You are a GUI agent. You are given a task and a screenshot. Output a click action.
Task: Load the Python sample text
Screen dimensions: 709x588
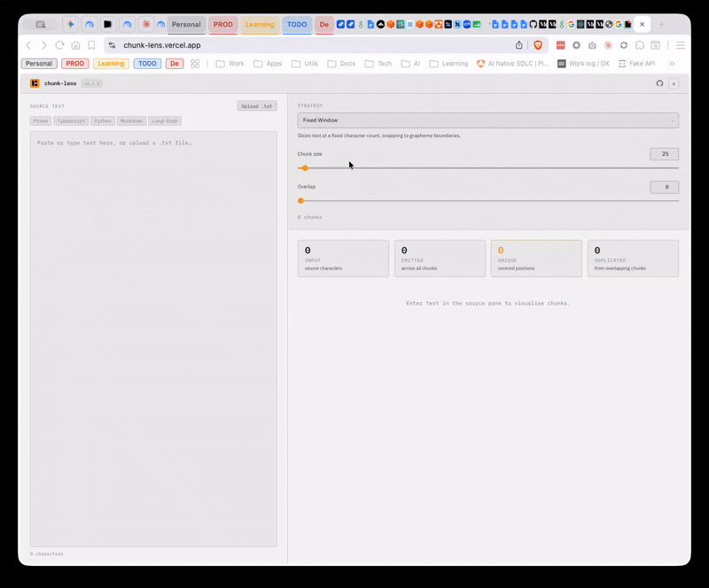(x=103, y=120)
